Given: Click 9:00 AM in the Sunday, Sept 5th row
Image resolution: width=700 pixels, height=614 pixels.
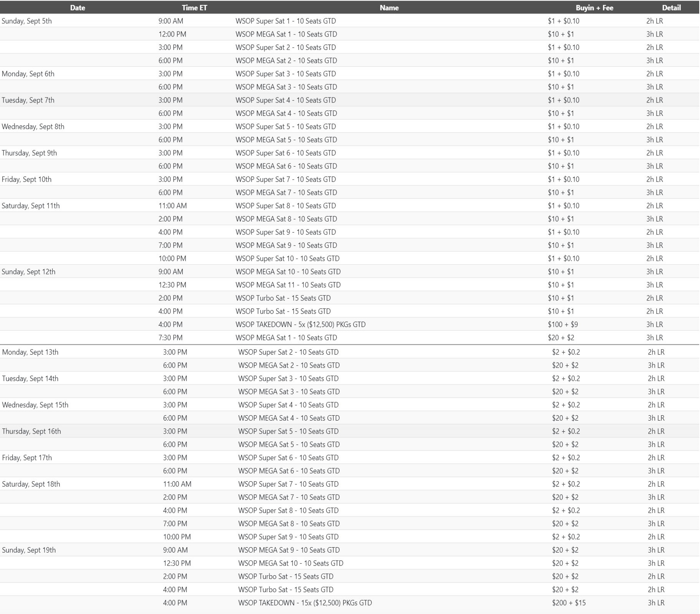Looking at the screenshot, I should [x=171, y=21].
